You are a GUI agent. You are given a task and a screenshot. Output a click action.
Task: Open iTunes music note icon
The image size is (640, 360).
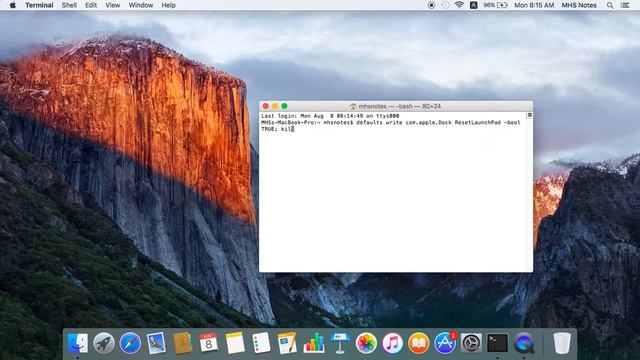click(392, 343)
